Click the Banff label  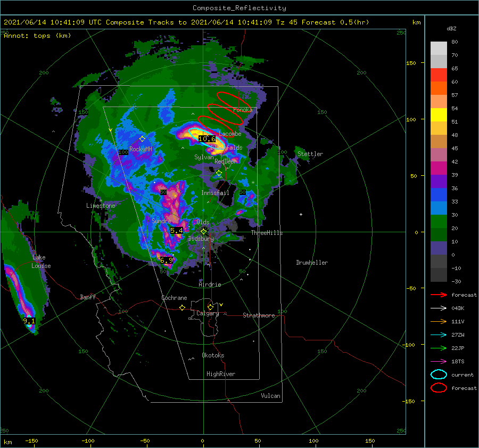[x=88, y=297]
